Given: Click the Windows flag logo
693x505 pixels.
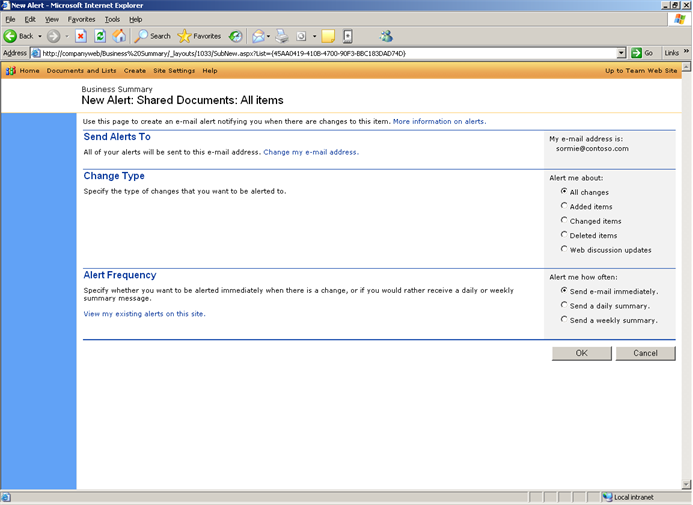Looking at the screenshot, I should pos(680,19).
